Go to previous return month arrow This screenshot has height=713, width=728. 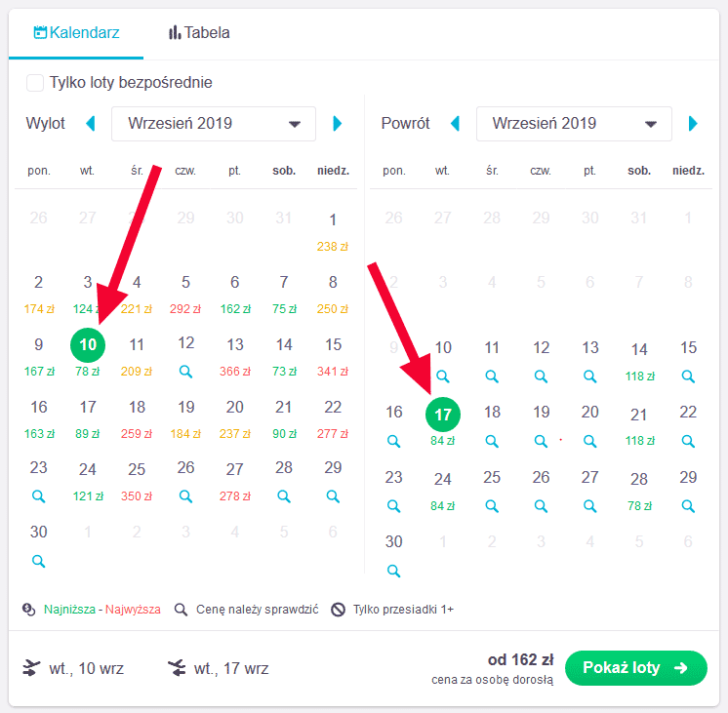pos(455,124)
